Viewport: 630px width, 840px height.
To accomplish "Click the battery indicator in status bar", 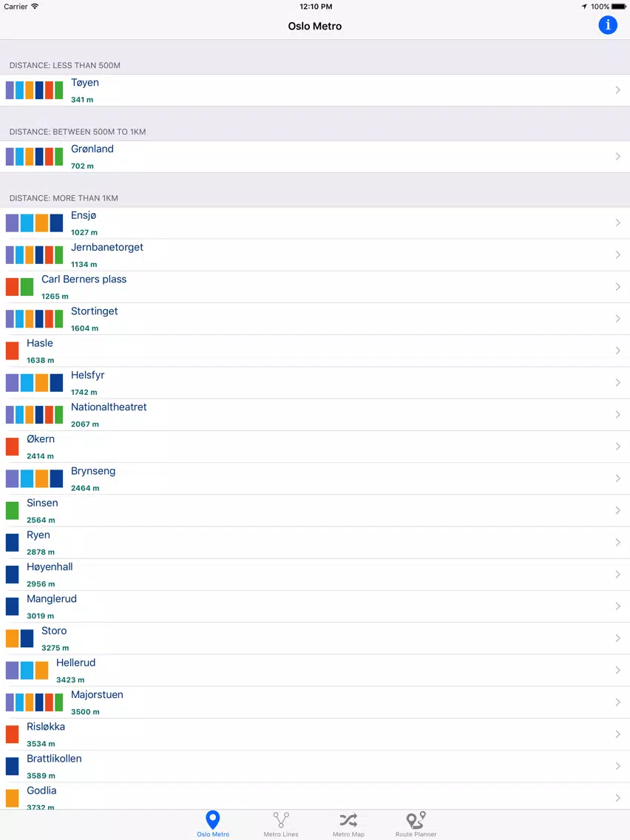I will [x=619, y=7].
